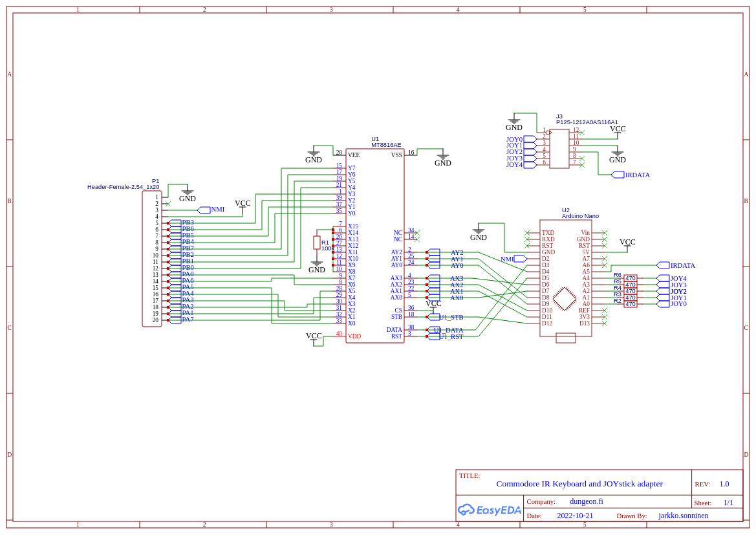Click the PB3 net label on P1

click(188, 223)
